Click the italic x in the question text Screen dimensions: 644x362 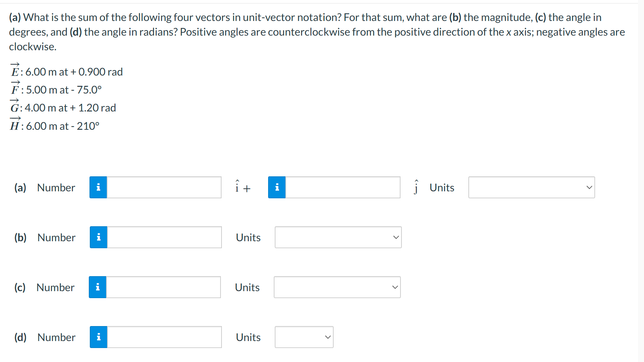tap(509, 32)
